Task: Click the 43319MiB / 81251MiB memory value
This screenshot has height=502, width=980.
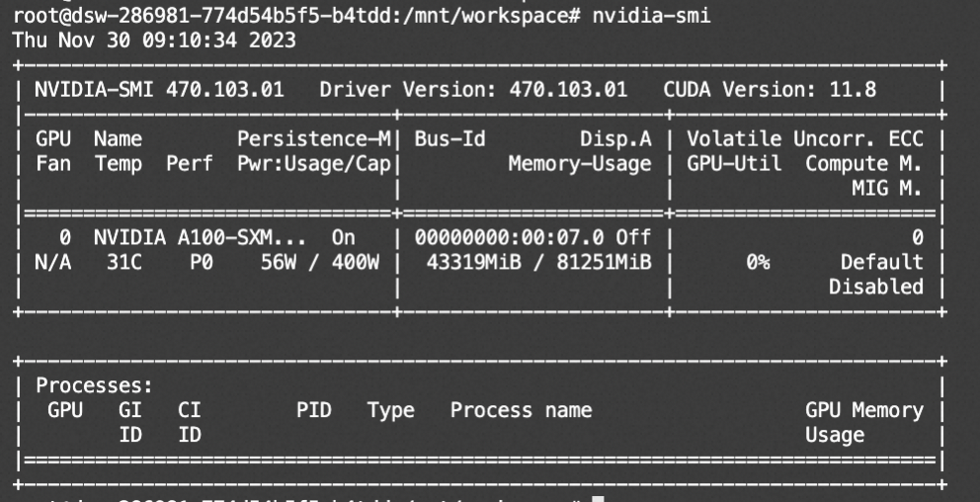Action: (x=532, y=263)
